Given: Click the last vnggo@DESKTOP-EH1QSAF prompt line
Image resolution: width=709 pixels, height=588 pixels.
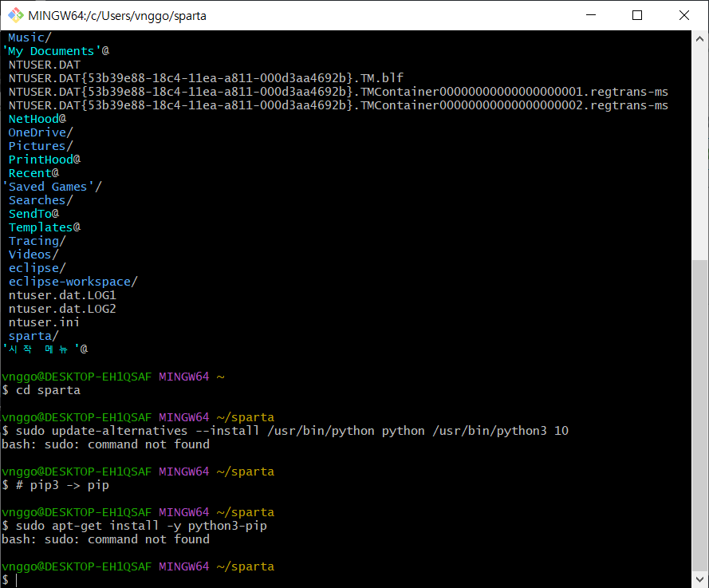Looking at the screenshot, I should (138, 566).
